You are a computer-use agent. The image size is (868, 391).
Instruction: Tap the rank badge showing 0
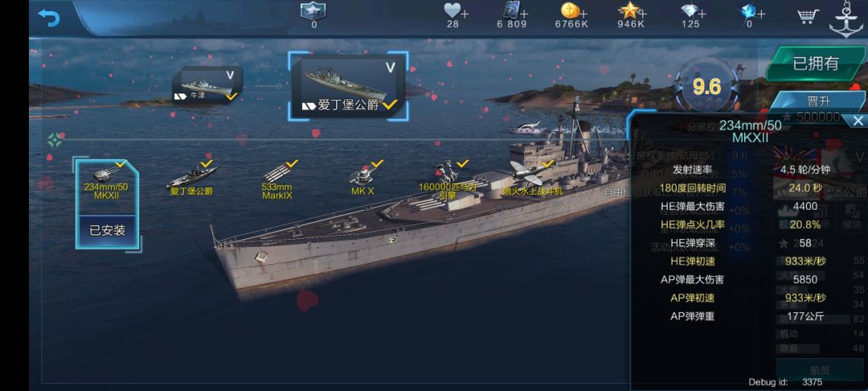[313, 15]
